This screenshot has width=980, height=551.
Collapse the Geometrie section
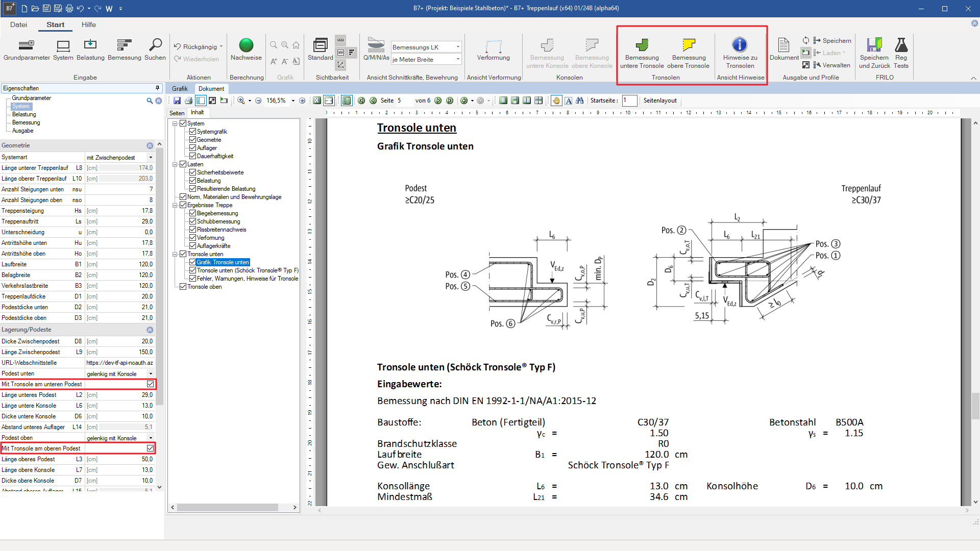pos(150,146)
